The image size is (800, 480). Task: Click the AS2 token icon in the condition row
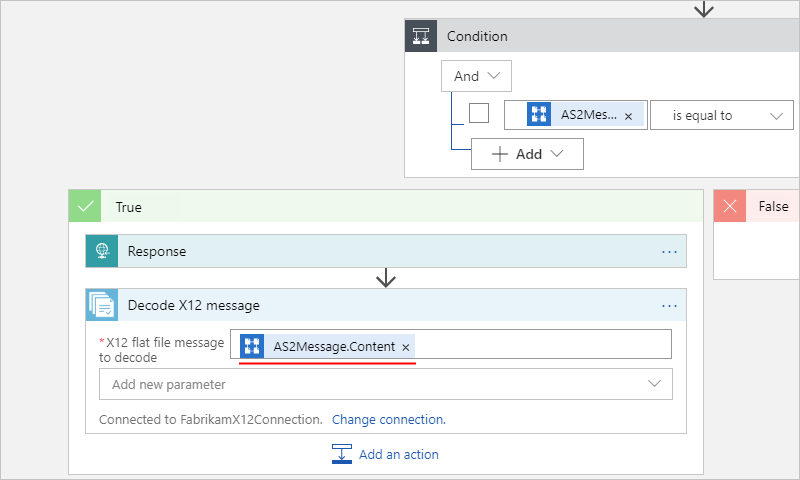click(x=539, y=115)
